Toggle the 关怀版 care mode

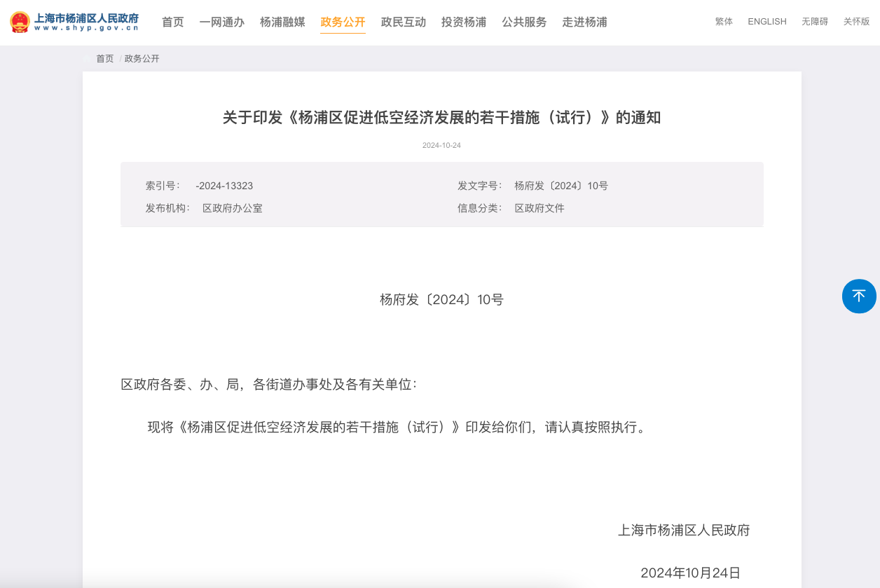(856, 22)
